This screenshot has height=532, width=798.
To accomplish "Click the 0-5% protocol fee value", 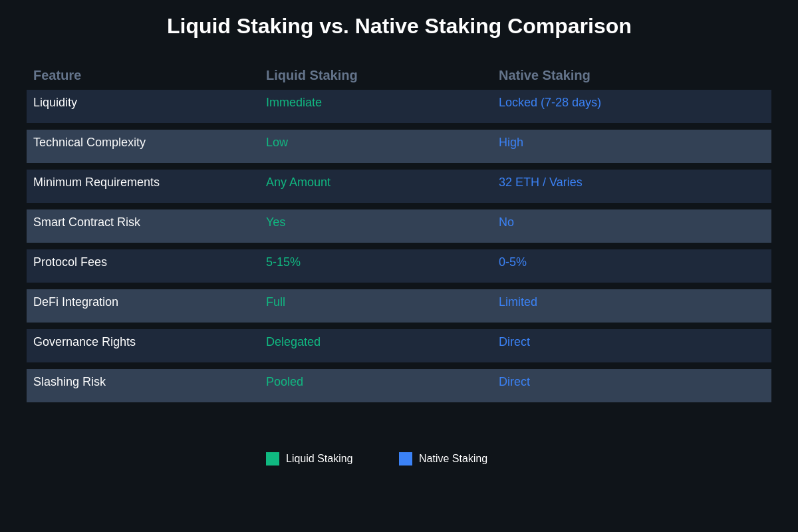I will [513, 262].
